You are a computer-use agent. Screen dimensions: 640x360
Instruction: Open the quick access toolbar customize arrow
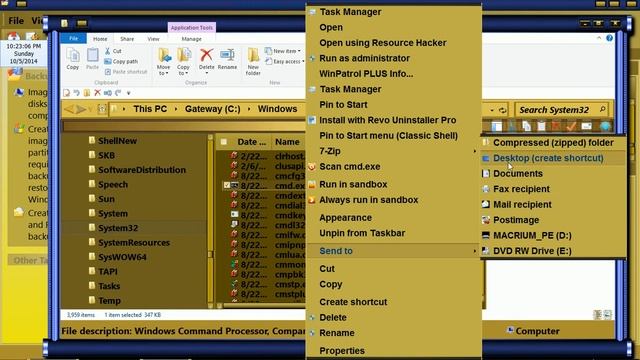[129, 93]
